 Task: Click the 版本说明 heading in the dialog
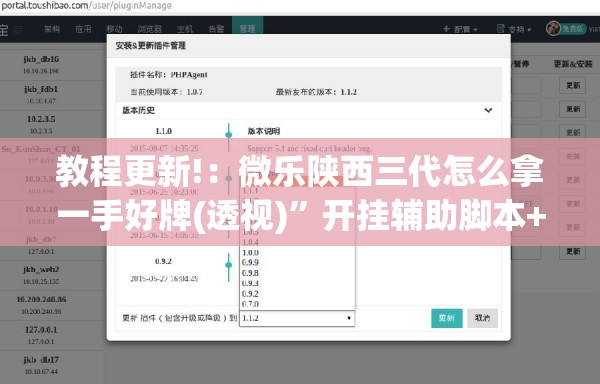pos(264,131)
